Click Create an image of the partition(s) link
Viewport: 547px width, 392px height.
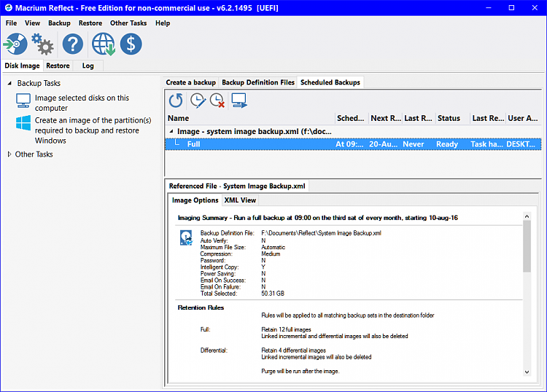pos(93,130)
